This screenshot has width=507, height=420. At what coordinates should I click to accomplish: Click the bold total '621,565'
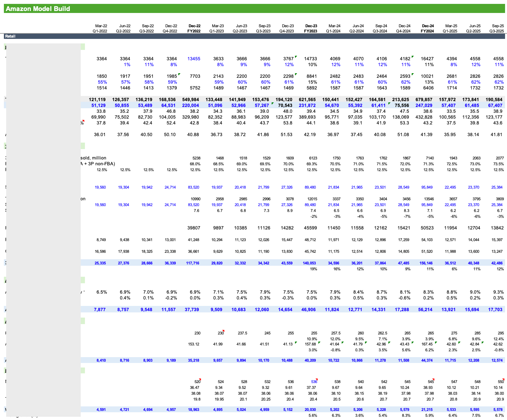(309, 99)
